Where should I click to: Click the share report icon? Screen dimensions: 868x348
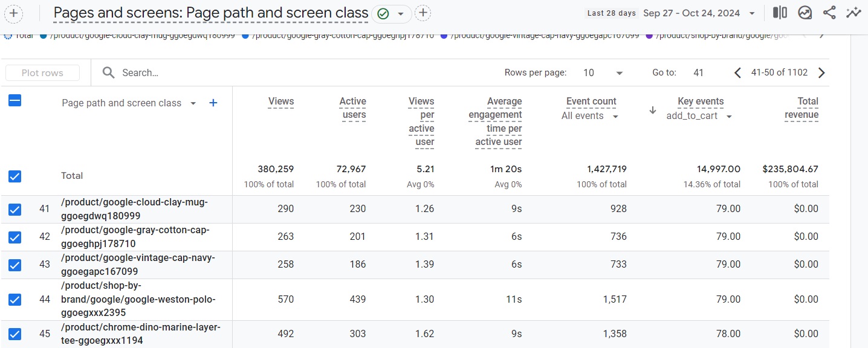click(x=829, y=13)
